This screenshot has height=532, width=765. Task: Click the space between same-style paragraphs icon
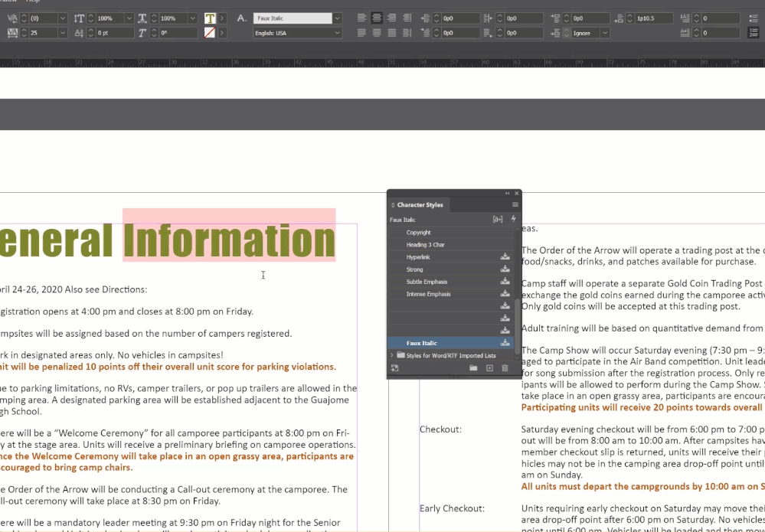[x=555, y=33]
